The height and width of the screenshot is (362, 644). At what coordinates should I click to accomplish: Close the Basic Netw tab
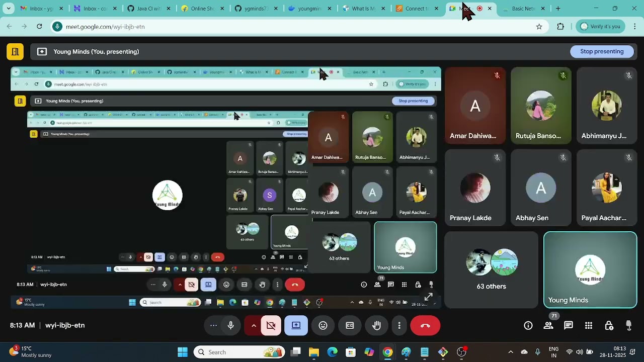click(x=543, y=9)
